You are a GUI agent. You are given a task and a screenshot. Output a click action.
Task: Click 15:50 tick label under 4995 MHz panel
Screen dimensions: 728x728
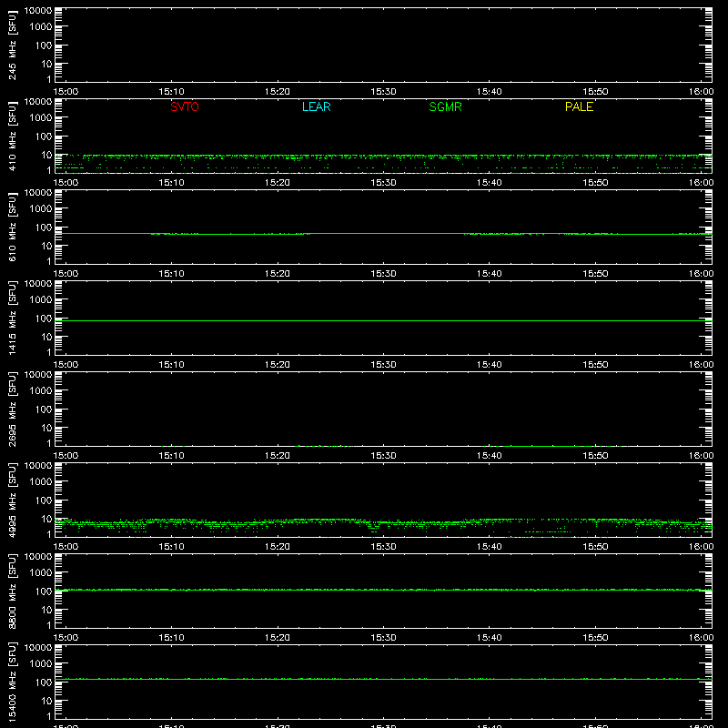coord(595,547)
